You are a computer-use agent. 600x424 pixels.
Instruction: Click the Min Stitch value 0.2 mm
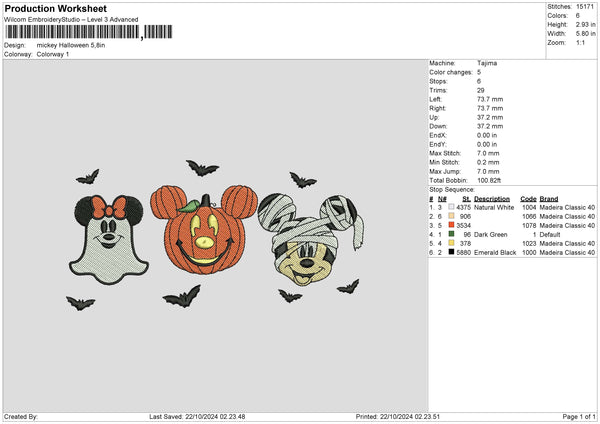tap(488, 162)
